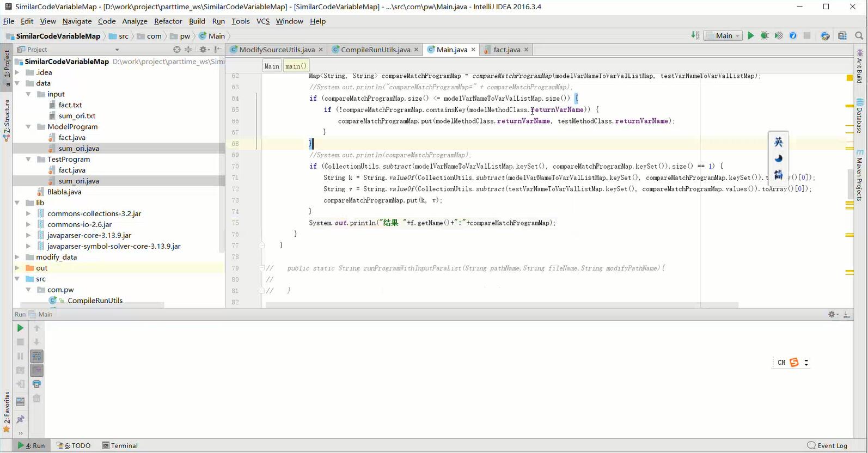Click the SDK/update globe icon in toolbar
Image resolution: width=868 pixels, height=453 pixels.
(826, 35)
